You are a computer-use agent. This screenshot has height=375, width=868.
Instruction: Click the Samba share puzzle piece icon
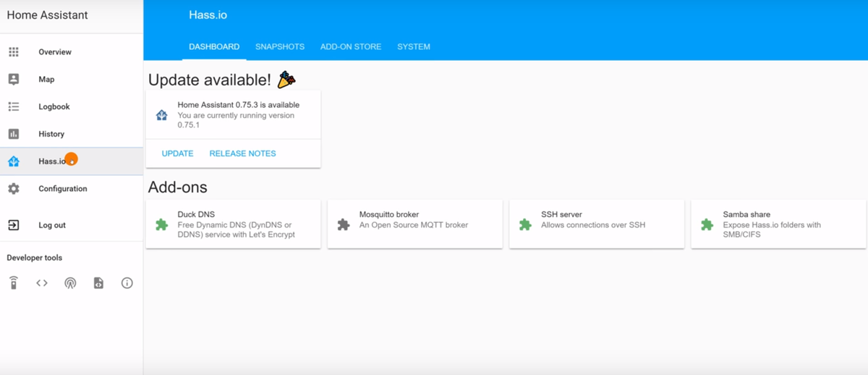tap(707, 225)
